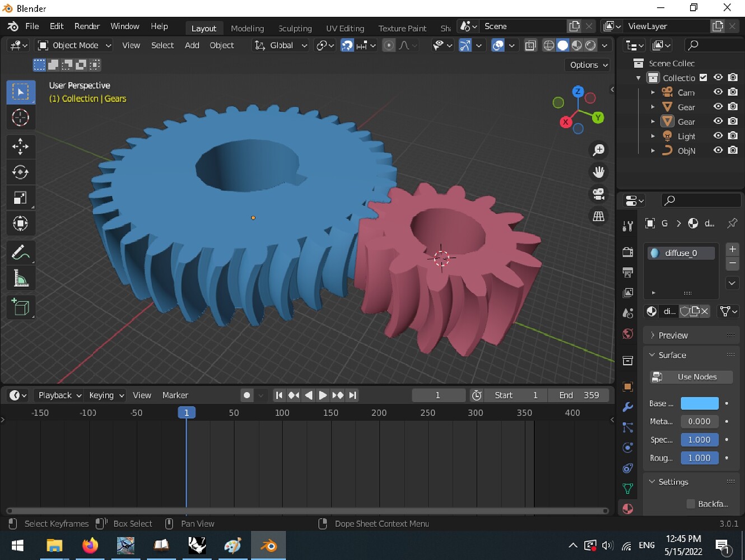Select the Rotate tool

pyautogui.click(x=21, y=172)
